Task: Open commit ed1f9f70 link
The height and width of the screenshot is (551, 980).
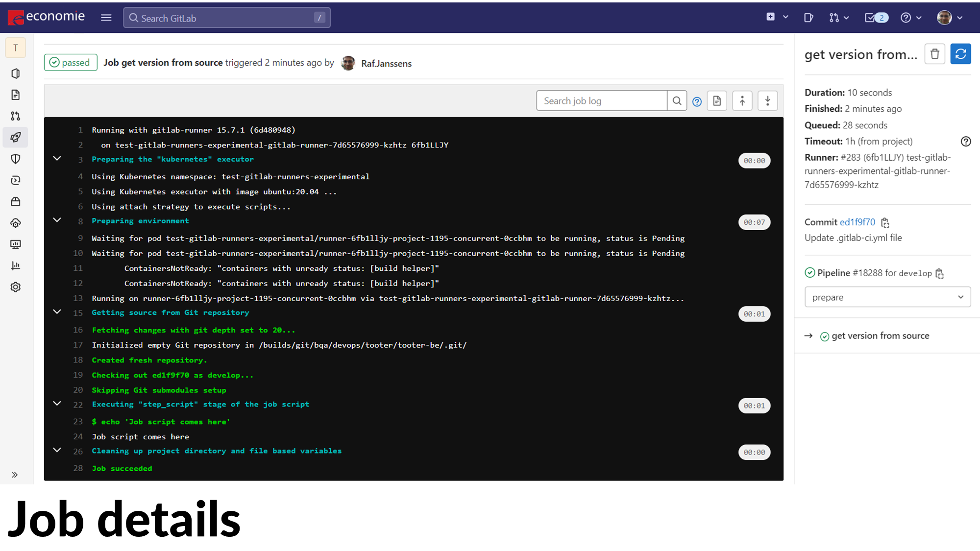Action: [x=857, y=222]
